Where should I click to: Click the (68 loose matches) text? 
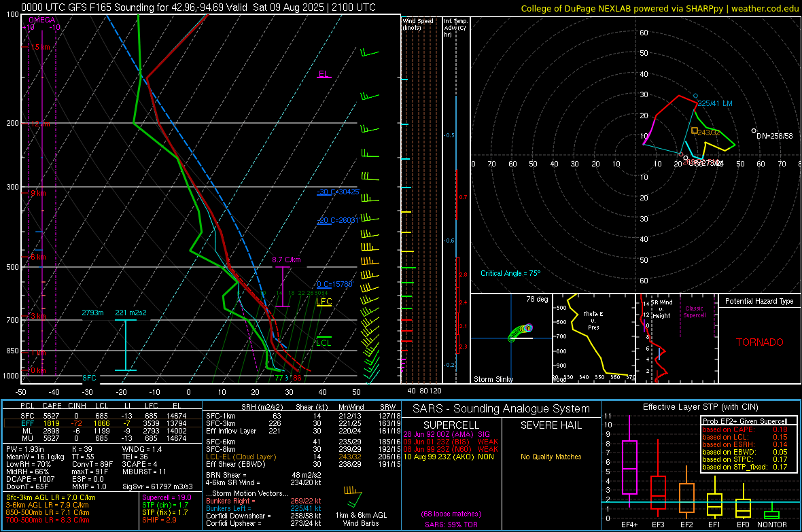(451, 514)
